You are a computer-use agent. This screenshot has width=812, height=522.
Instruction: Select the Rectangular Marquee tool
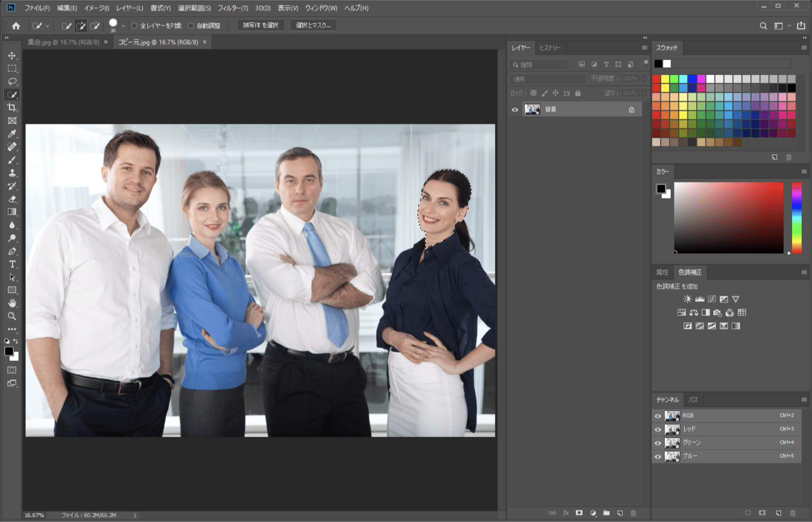pos(12,68)
